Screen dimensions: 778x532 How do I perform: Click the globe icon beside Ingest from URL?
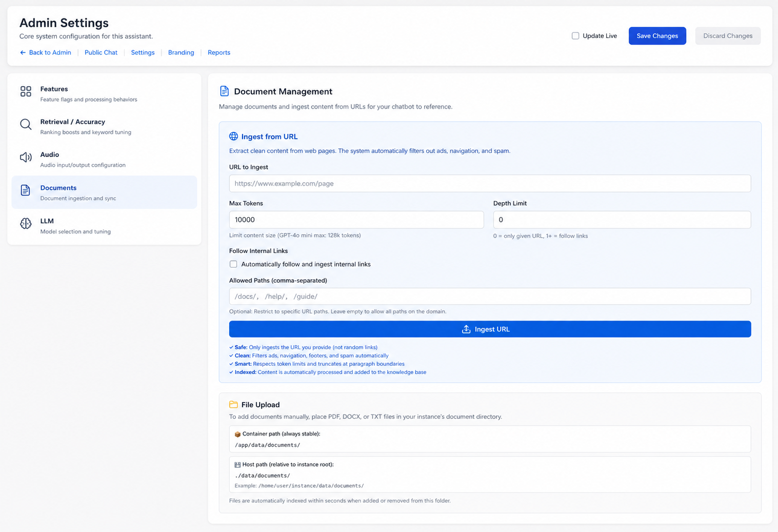pos(233,136)
